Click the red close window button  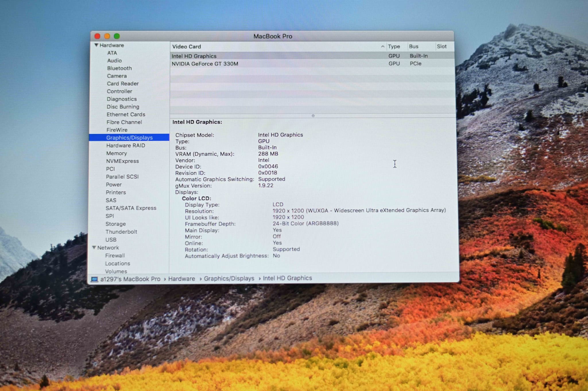97,36
